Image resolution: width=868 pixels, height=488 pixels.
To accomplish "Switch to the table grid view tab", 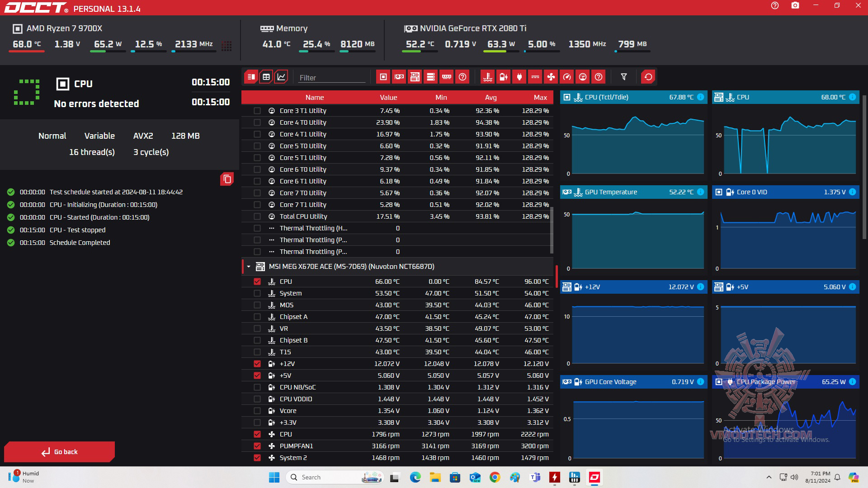I will pos(266,77).
